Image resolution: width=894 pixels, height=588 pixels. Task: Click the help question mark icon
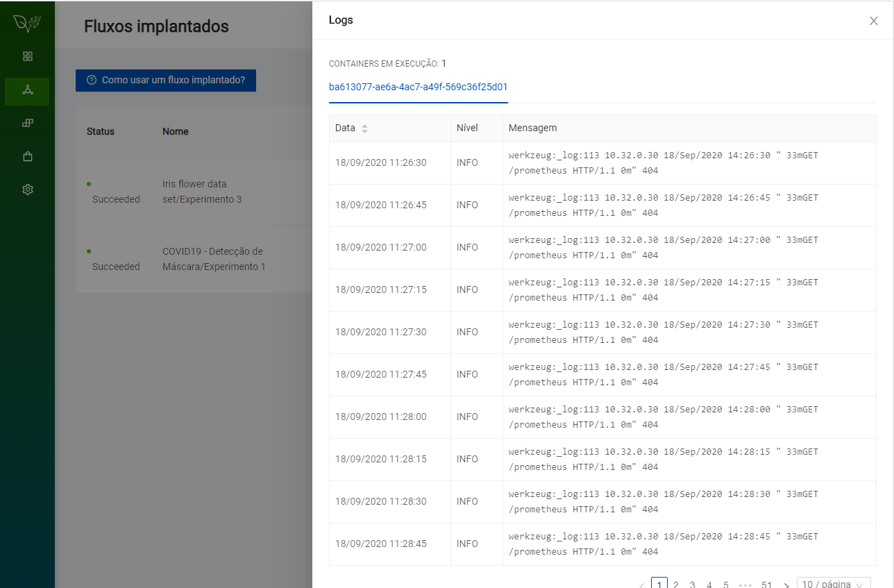coord(92,81)
